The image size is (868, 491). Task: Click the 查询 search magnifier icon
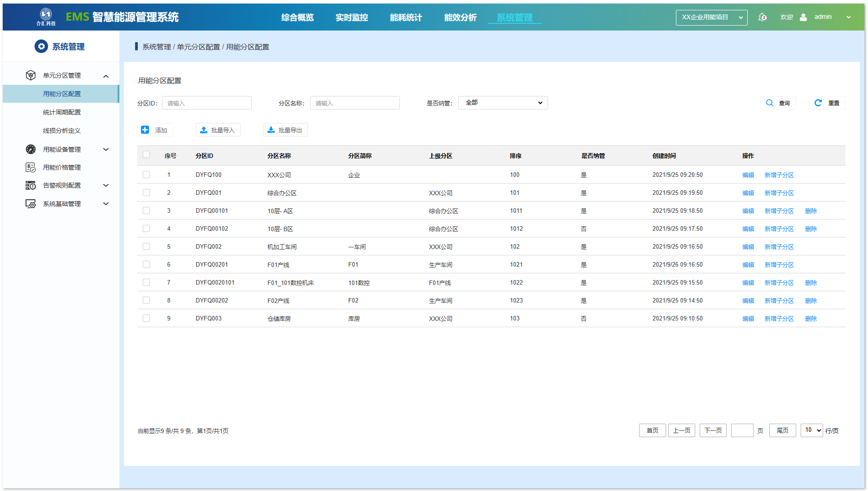pyautogui.click(x=770, y=103)
